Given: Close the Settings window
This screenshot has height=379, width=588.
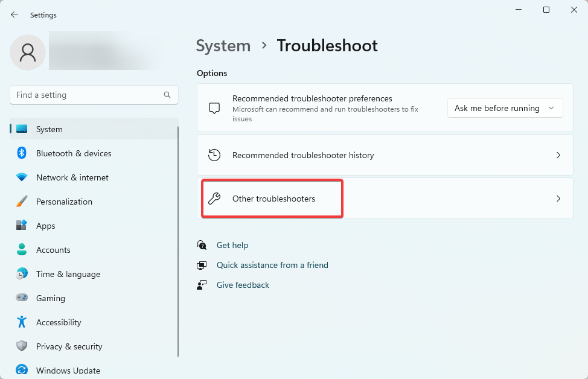Looking at the screenshot, I should (574, 10).
